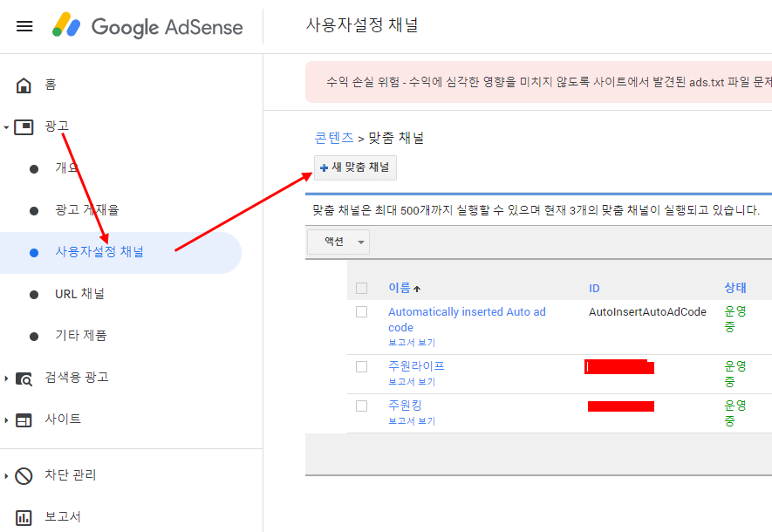Tick the checkbox for 주원라이프 channel
The image size is (772, 532).
click(361, 366)
